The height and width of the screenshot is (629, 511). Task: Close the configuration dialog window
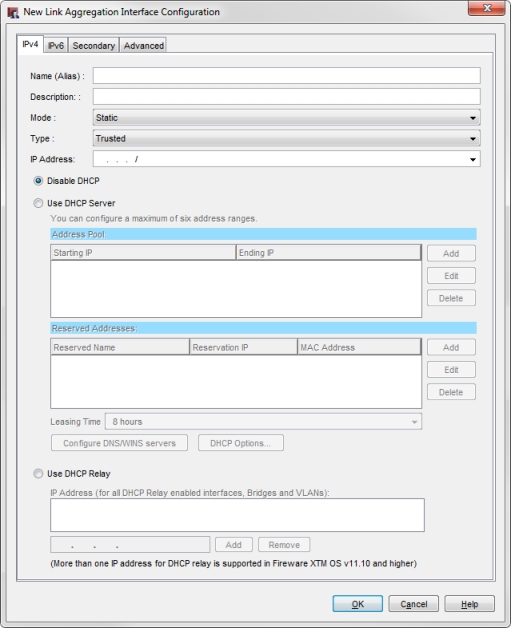click(x=486, y=8)
